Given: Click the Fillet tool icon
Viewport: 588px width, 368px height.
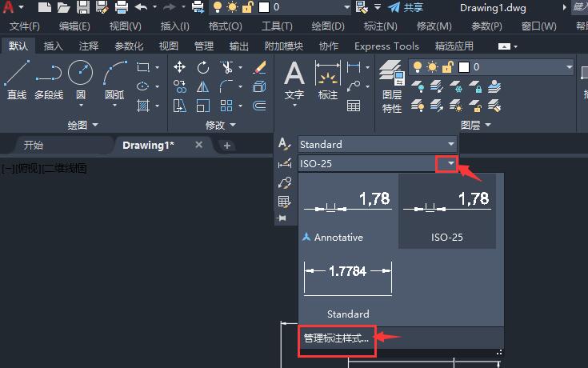Looking at the screenshot, I should (226, 86).
